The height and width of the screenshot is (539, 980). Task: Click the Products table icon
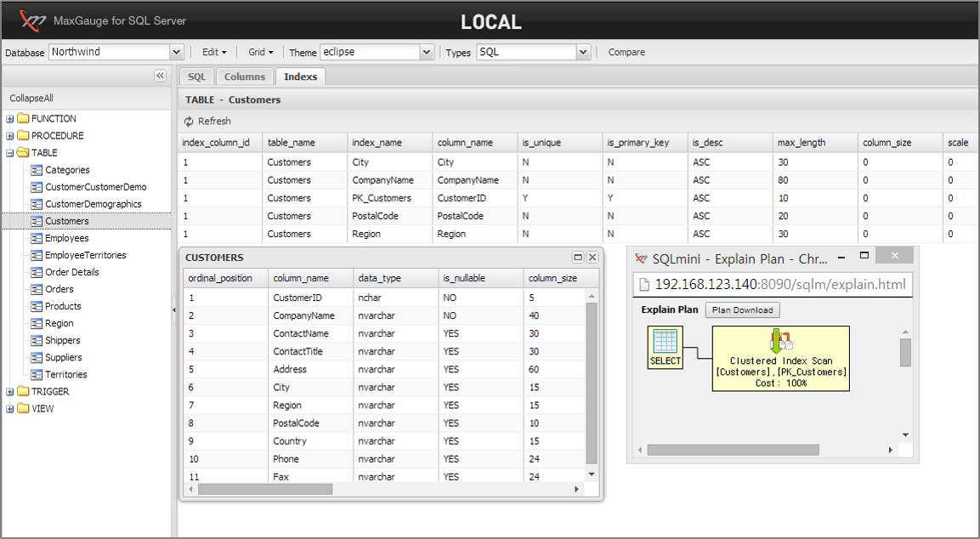(x=37, y=306)
